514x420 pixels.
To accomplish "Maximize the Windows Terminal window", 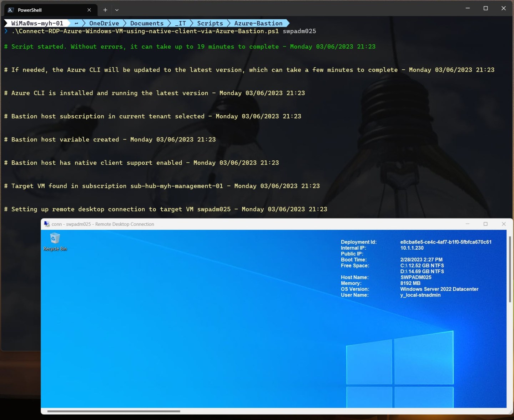I will click(x=485, y=8).
